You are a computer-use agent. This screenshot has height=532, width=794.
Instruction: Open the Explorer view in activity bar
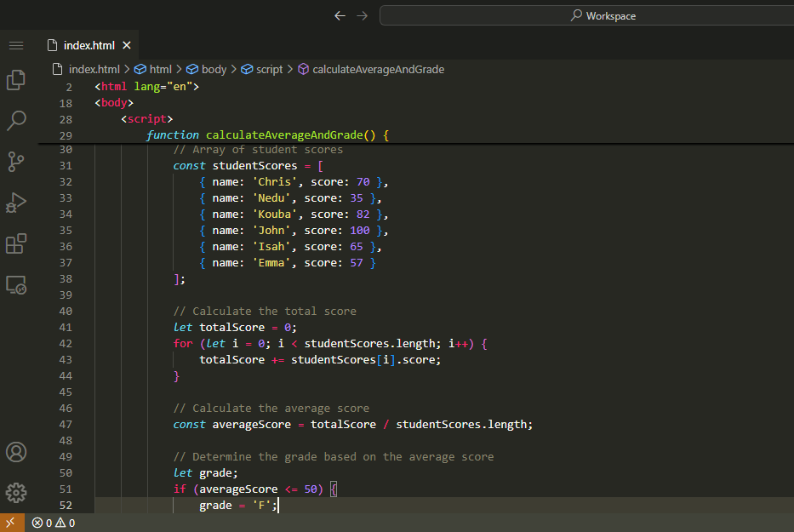click(x=16, y=80)
